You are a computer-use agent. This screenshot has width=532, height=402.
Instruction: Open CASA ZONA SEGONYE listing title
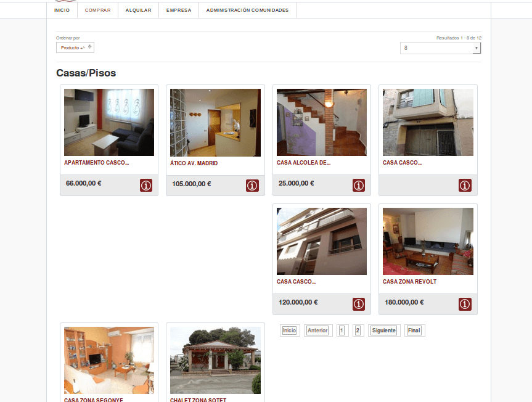[93, 400]
